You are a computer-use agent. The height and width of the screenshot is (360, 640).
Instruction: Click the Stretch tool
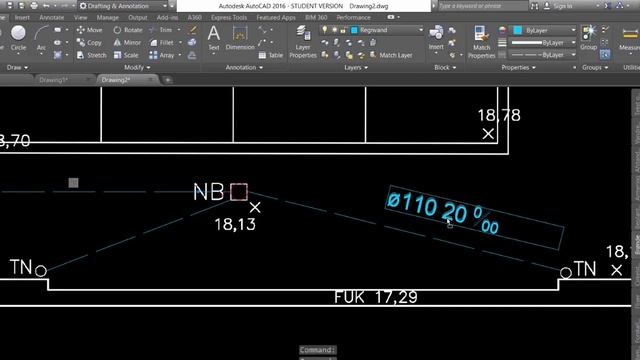(91, 55)
